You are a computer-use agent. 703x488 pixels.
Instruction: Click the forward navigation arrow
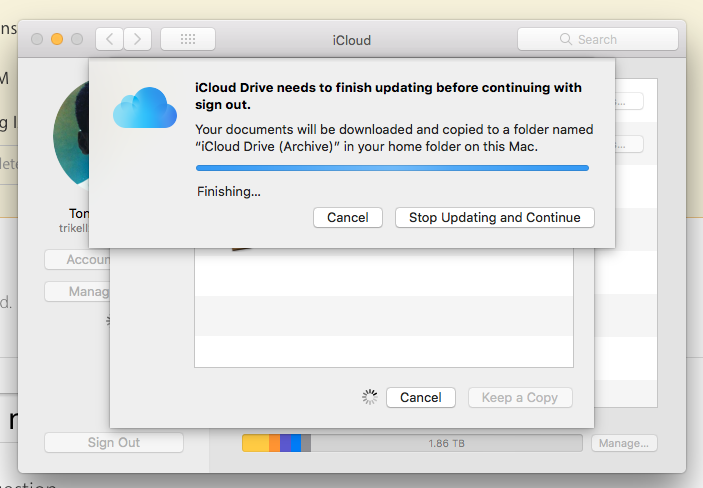(x=137, y=39)
